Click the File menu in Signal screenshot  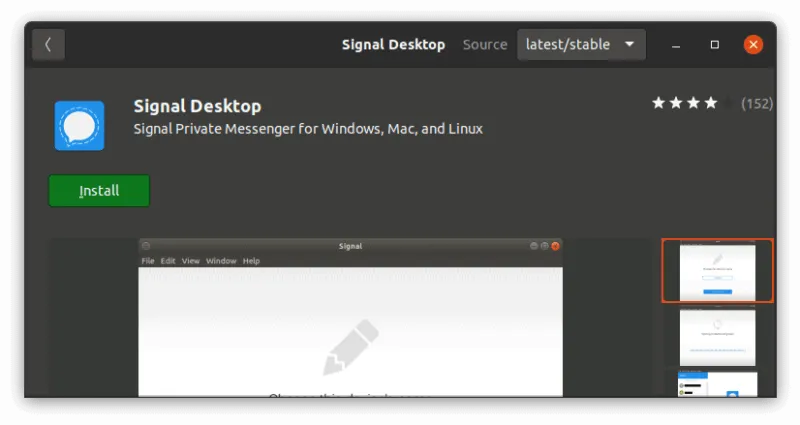point(148,261)
